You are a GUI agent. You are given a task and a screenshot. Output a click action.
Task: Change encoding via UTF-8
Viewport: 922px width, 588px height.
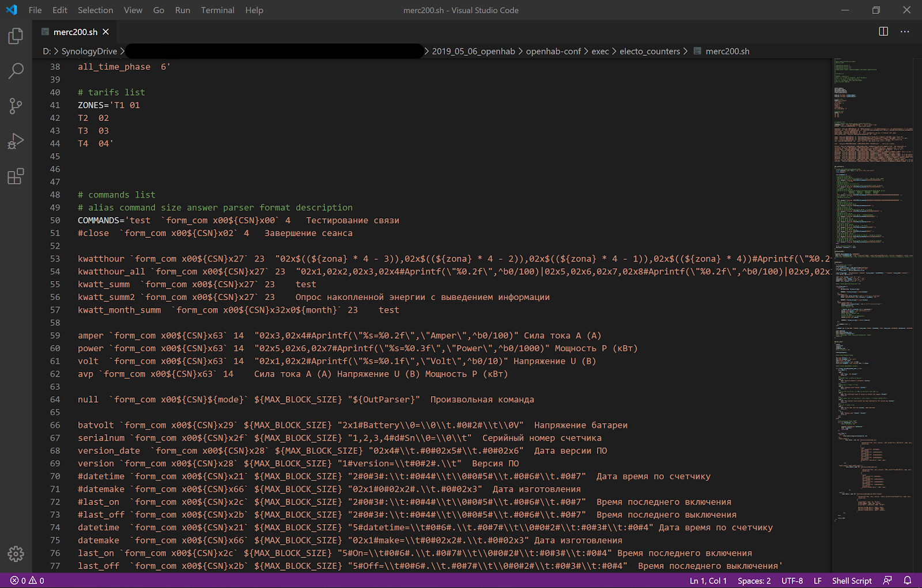click(x=792, y=581)
